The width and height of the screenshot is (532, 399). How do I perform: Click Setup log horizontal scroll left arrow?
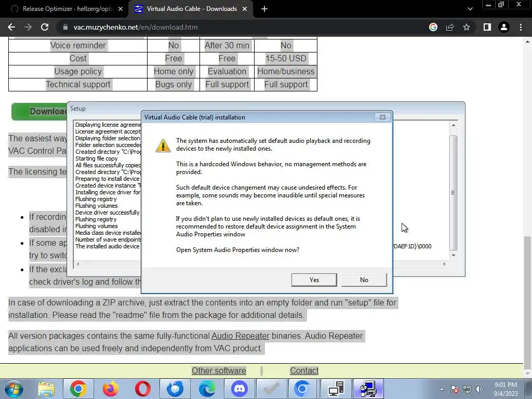point(78,264)
